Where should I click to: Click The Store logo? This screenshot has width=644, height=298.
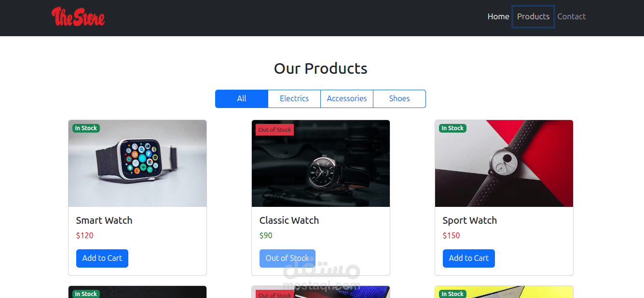click(78, 16)
